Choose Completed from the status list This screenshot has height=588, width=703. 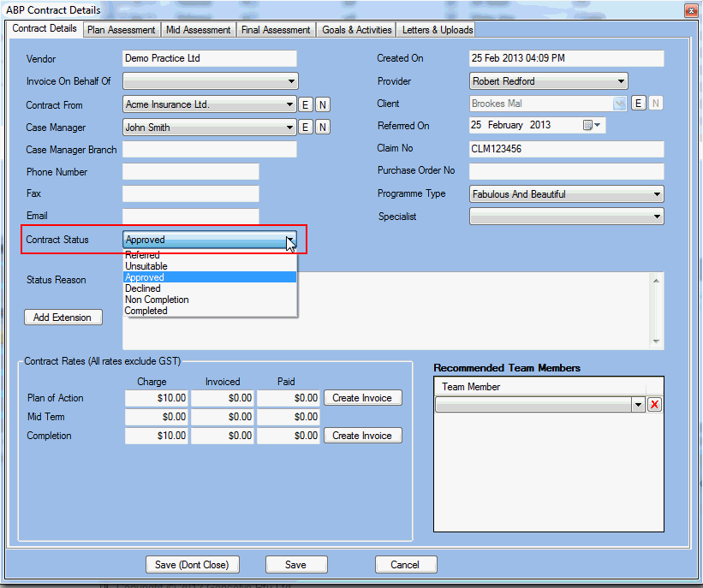210,311
